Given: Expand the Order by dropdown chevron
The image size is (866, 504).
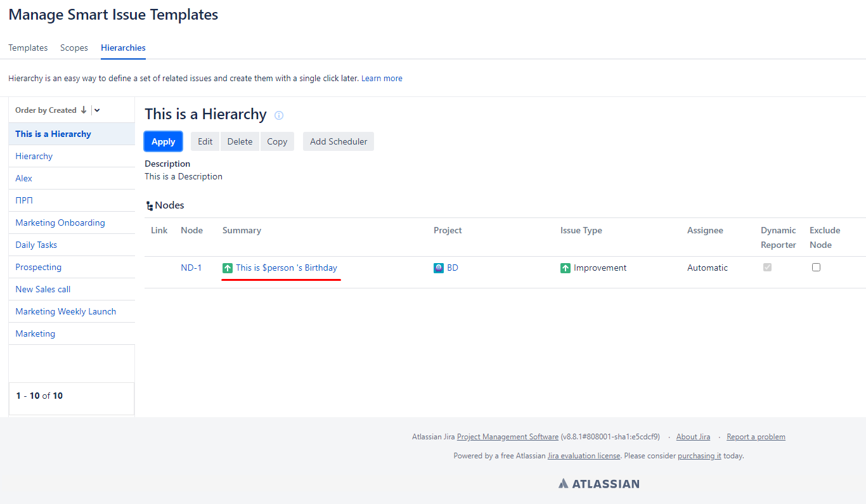Looking at the screenshot, I should 97,110.
